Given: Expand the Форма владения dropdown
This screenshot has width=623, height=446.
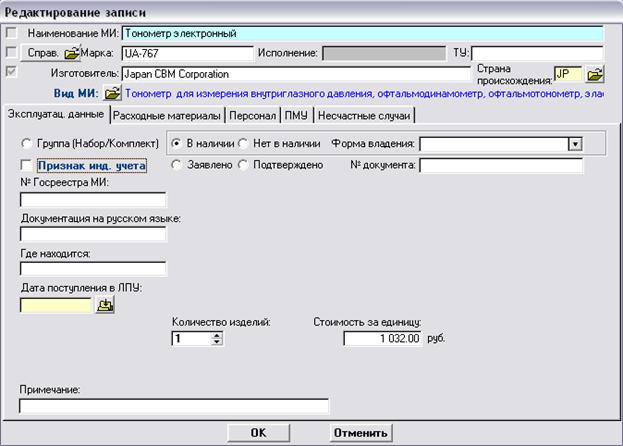Looking at the screenshot, I should (x=574, y=144).
